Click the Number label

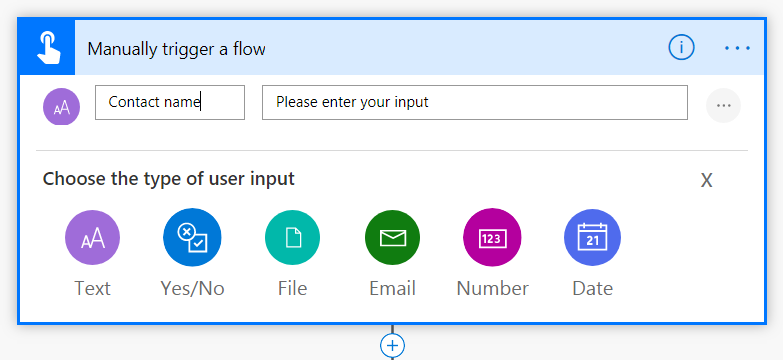click(x=492, y=288)
